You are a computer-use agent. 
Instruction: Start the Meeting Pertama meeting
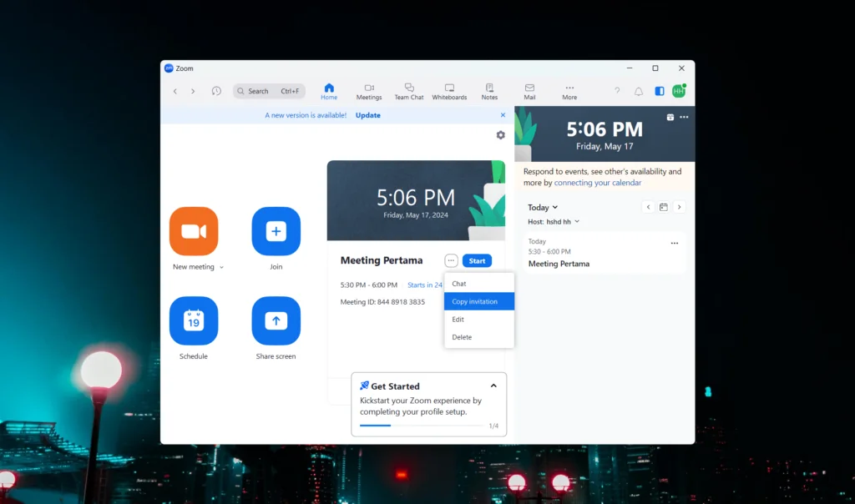point(477,260)
